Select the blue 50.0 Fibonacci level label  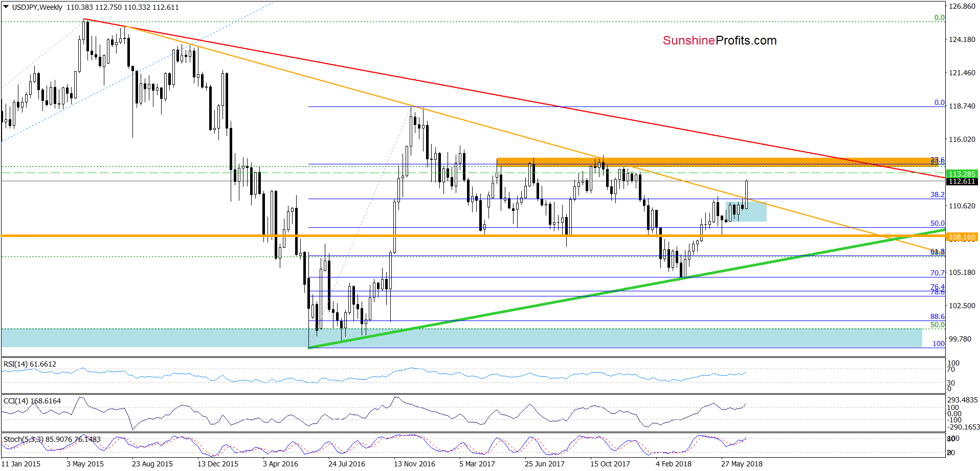[x=938, y=223]
